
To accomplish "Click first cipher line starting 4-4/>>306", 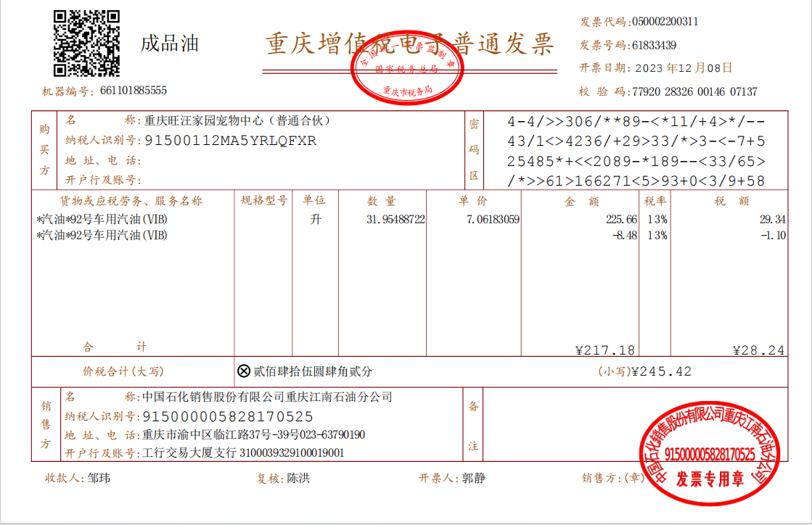I will tap(636, 122).
